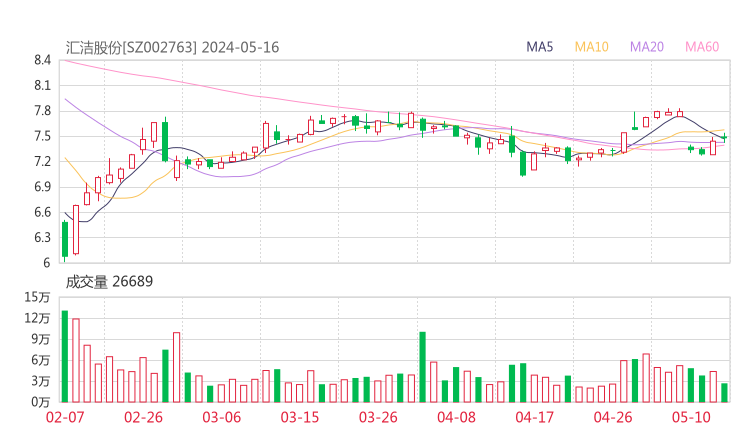Image resolution: width=740 pixels, height=440 pixels.
Task: Click the 7.8 price axis label
Action: click(42, 111)
